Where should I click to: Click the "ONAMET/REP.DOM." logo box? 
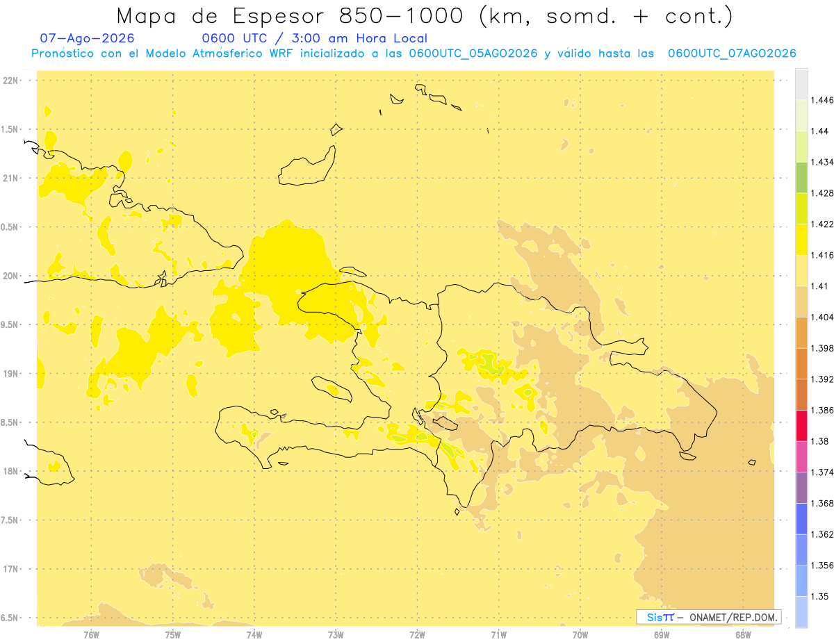click(708, 617)
